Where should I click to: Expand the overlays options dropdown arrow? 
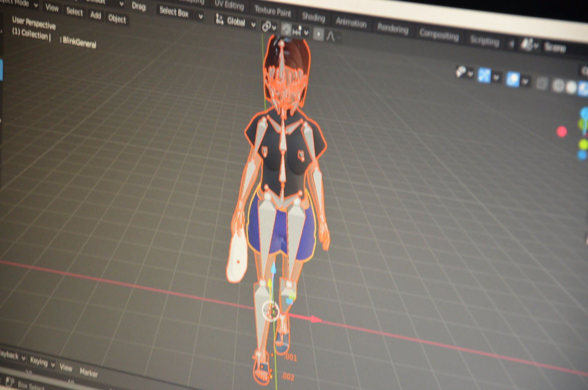[x=525, y=81]
